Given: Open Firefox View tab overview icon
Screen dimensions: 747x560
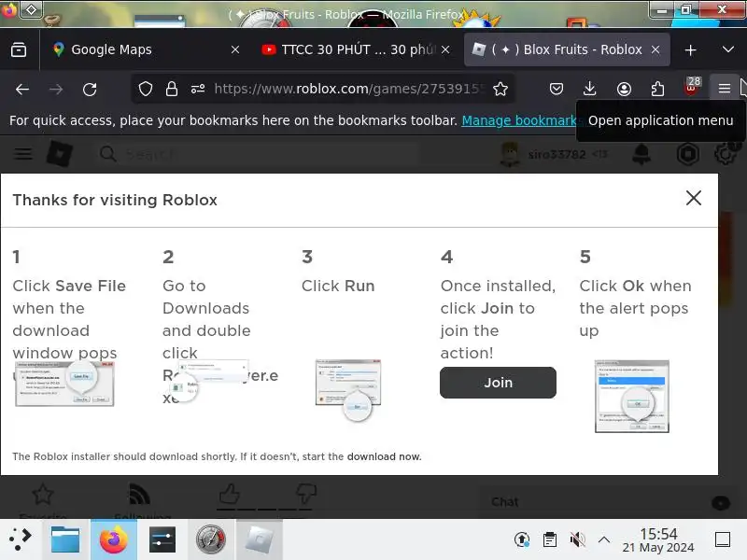Looking at the screenshot, I should click(x=19, y=49).
